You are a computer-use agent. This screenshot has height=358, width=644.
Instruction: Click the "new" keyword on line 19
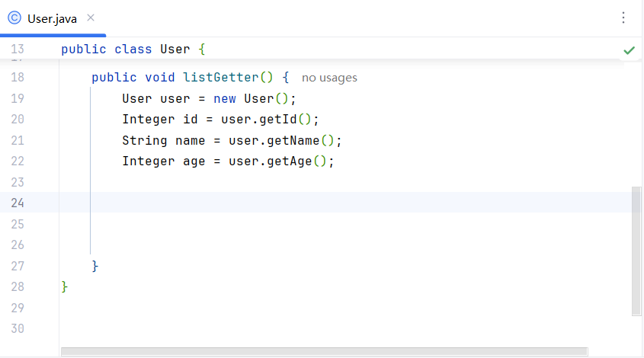(224, 99)
